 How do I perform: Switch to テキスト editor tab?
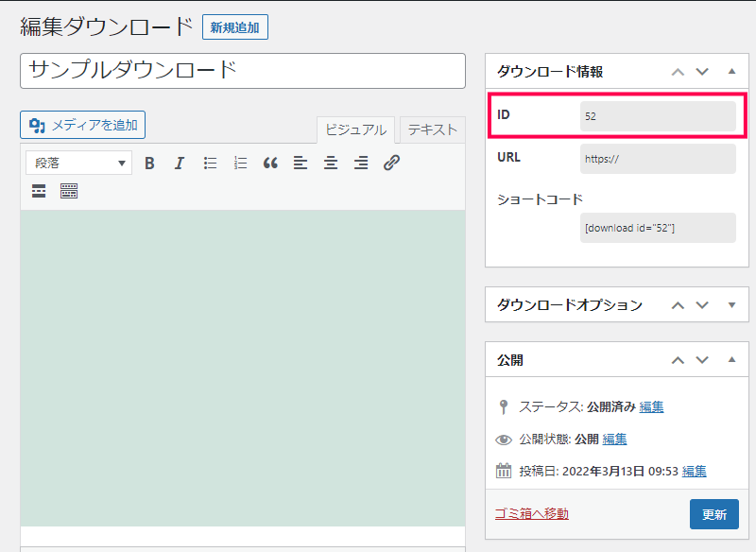[x=433, y=129]
